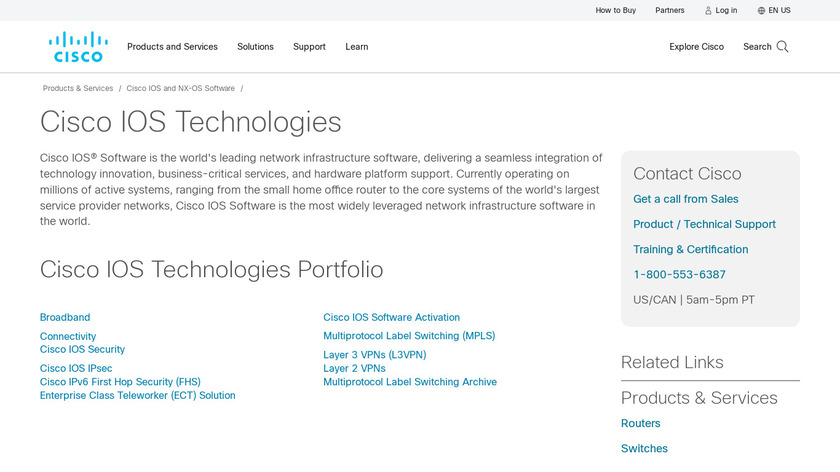Change language via EN US
Viewport: 840px width, 472px height.
pyautogui.click(x=779, y=10)
